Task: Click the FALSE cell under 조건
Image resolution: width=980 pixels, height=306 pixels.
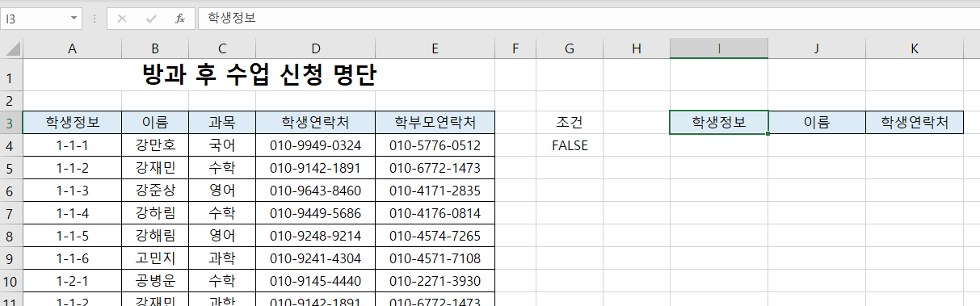Action: tap(570, 145)
